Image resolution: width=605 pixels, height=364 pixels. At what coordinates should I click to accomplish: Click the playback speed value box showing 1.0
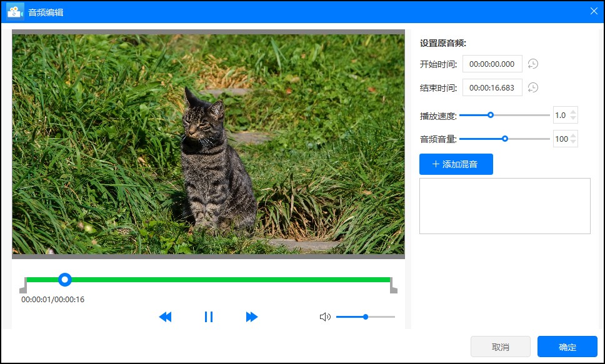pos(561,115)
